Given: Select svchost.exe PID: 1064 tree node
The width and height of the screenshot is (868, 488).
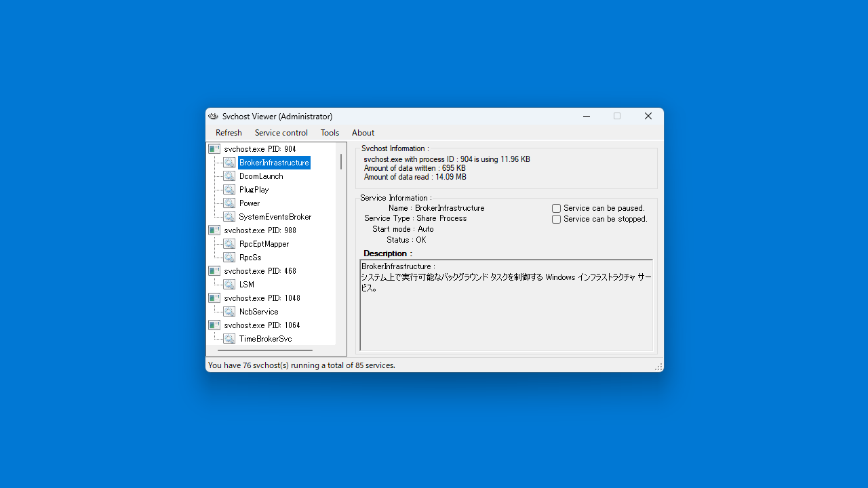Looking at the screenshot, I should [262, 325].
